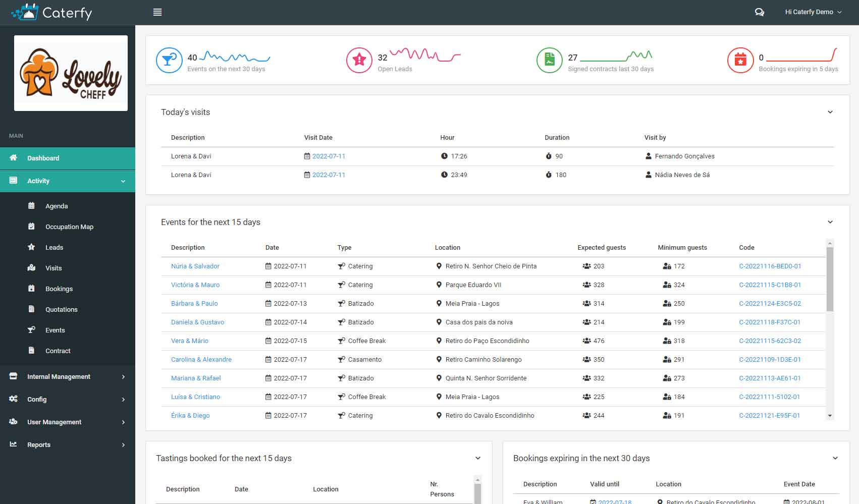The height and width of the screenshot is (504, 859).
Task: Click the pink star Open Leads icon
Action: [x=359, y=60]
